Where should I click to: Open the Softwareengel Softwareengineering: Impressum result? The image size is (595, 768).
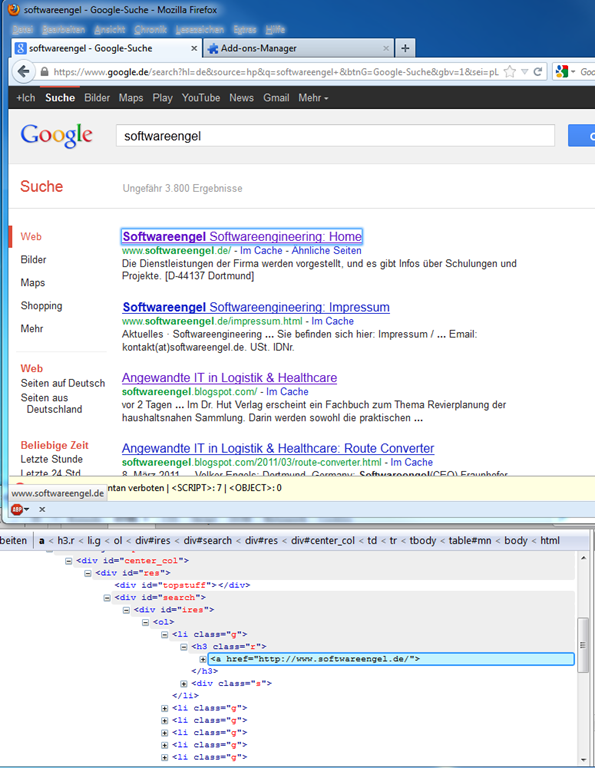256,307
